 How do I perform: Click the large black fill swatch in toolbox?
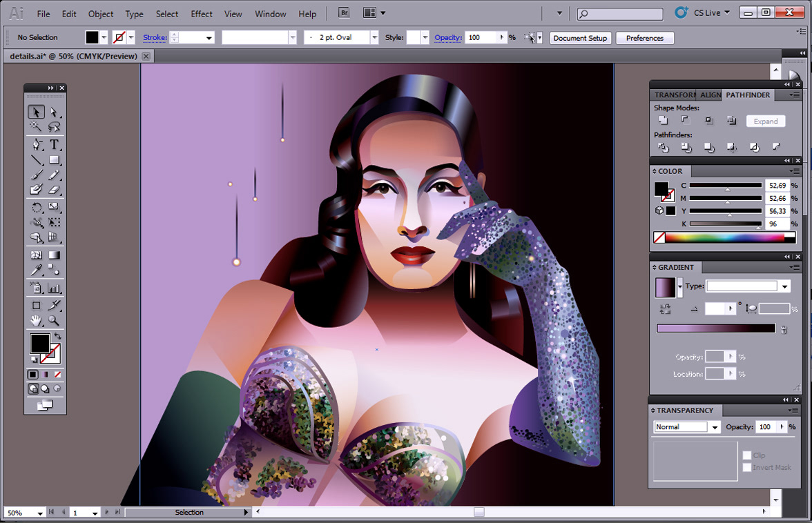pyautogui.click(x=39, y=344)
